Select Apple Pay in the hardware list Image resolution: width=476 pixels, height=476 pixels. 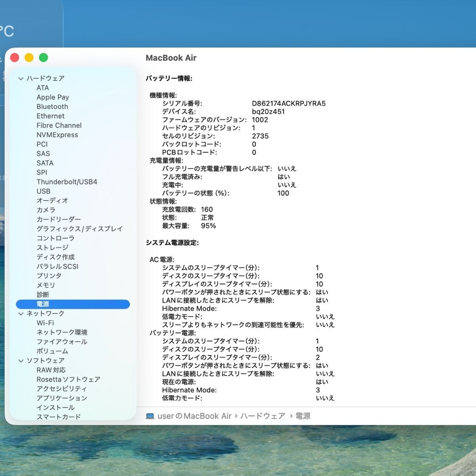(x=53, y=97)
